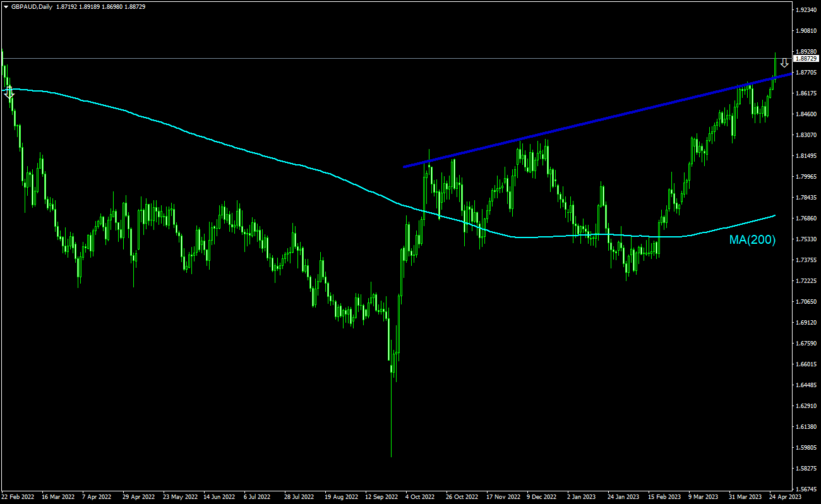The image size is (821, 504).
Task: Click the 1.56745 level on price scale
Action: point(806,489)
